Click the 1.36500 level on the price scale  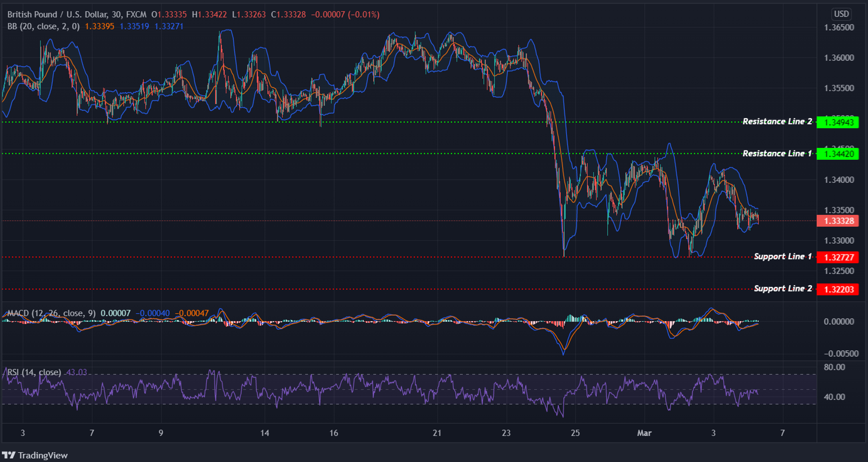pos(839,28)
